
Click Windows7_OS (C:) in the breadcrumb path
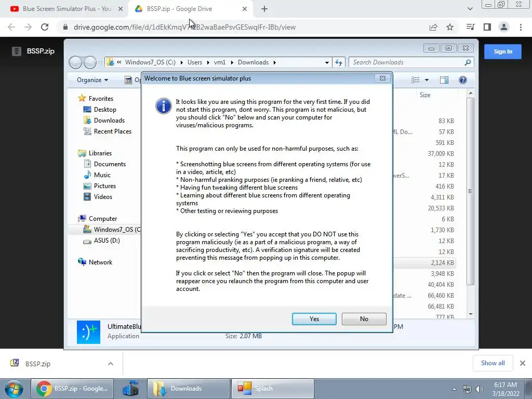point(150,62)
